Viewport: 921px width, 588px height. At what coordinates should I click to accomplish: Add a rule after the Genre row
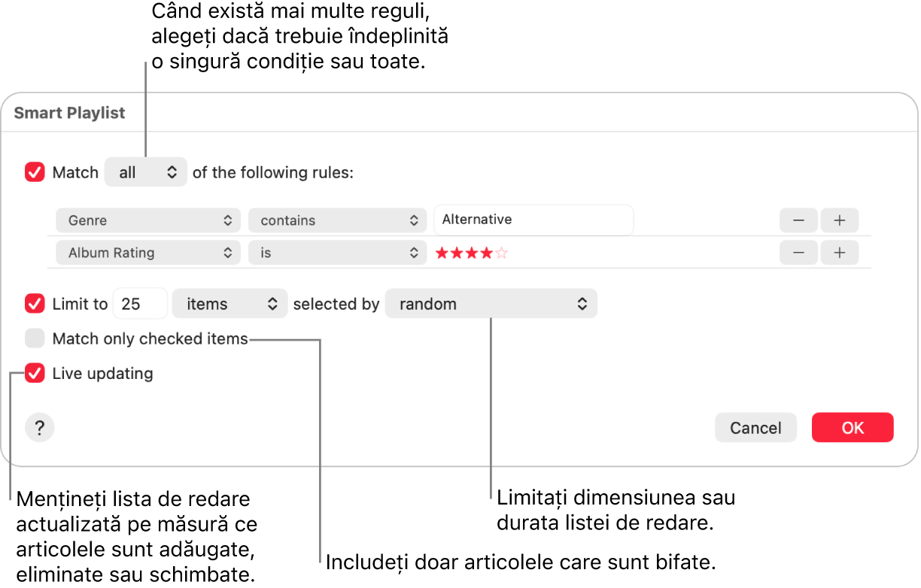point(839,220)
